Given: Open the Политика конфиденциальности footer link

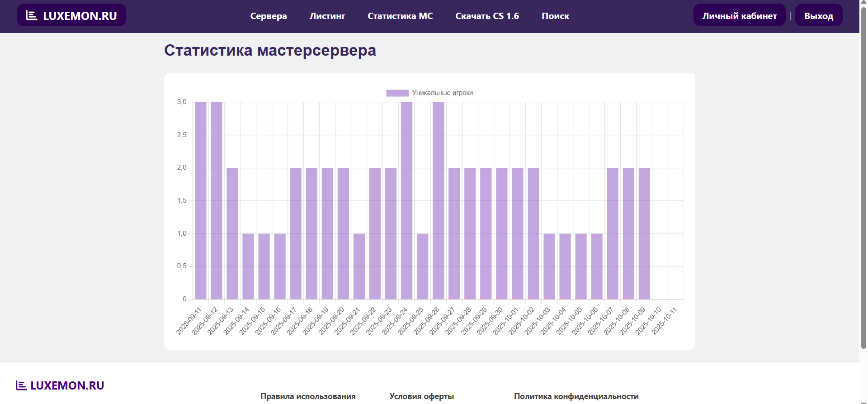Looking at the screenshot, I should pos(576,396).
